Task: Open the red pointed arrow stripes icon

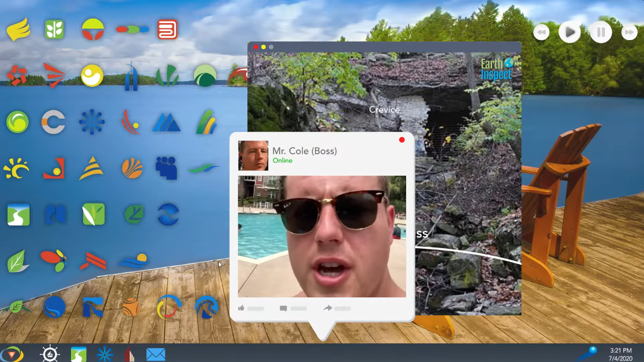Action: pyautogui.click(x=55, y=75)
